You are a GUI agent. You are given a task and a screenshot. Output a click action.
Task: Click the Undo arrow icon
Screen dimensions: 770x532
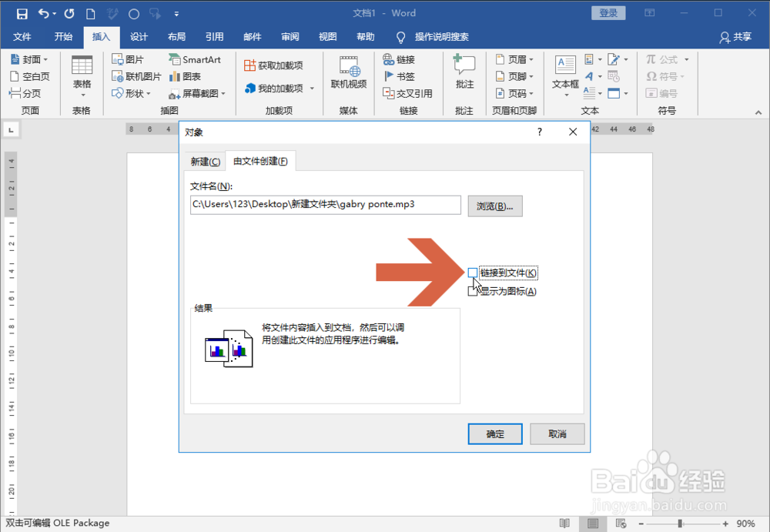click(x=44, y=14)
